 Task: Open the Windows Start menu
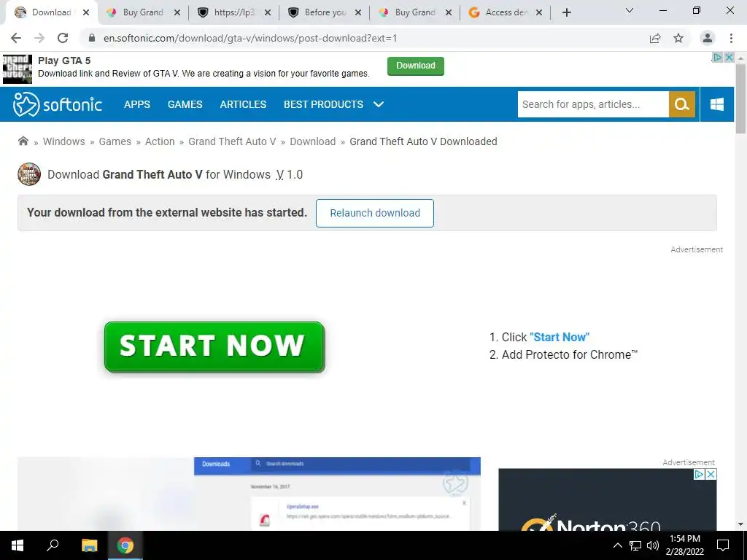18,545
